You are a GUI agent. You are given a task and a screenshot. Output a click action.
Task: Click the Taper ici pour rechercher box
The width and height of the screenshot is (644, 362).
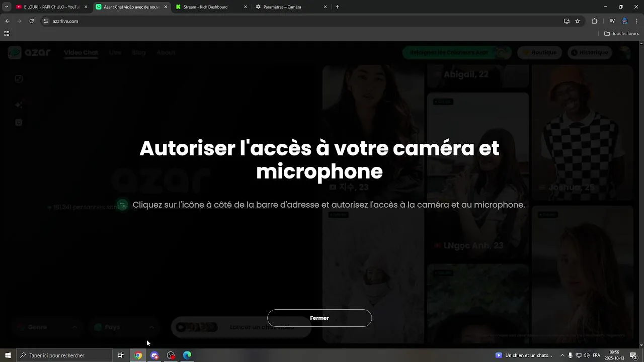[64, 355]
